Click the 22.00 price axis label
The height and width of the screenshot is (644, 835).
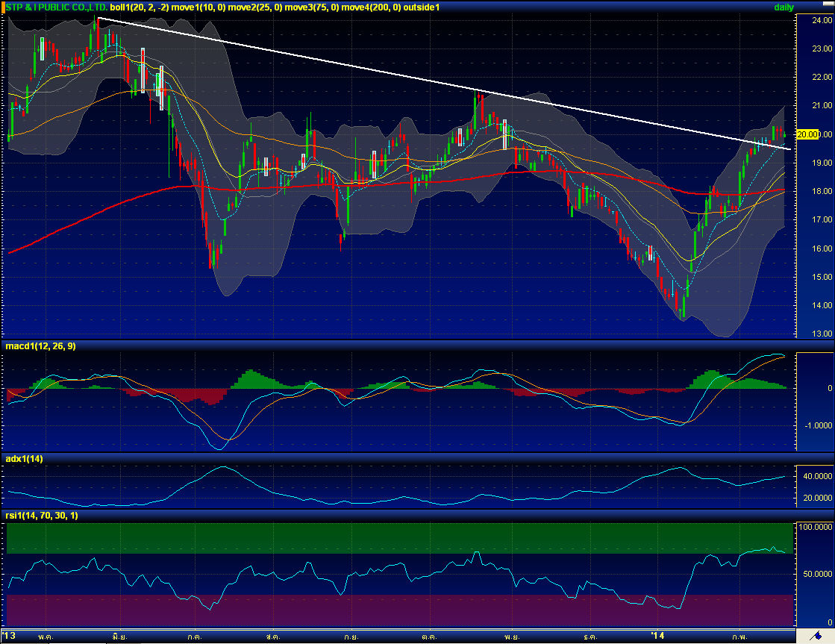[x=822, y=77]
